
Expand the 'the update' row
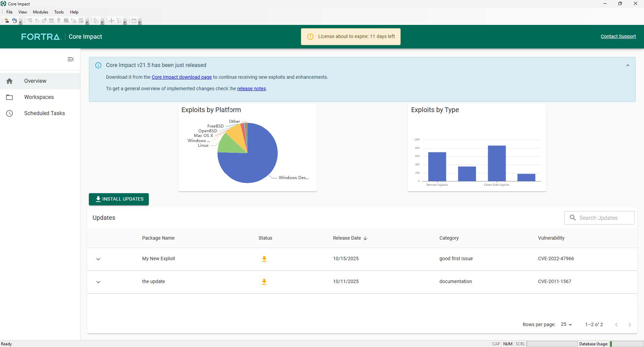tap(98, 282)
